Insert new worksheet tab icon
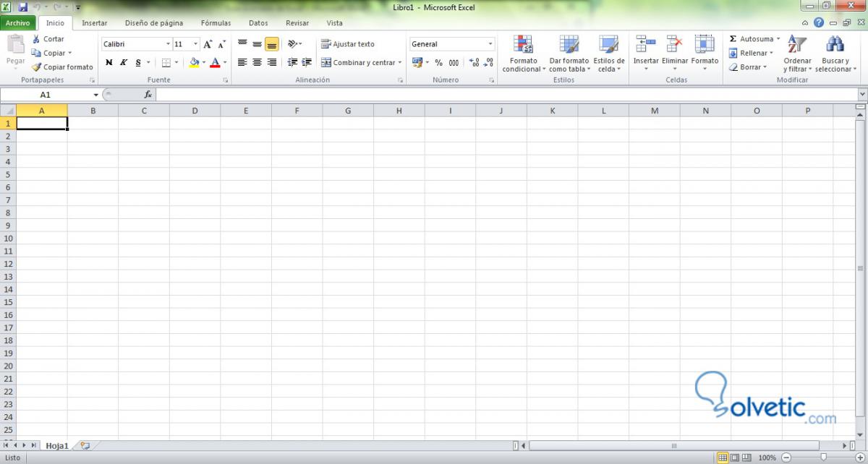 85,446
